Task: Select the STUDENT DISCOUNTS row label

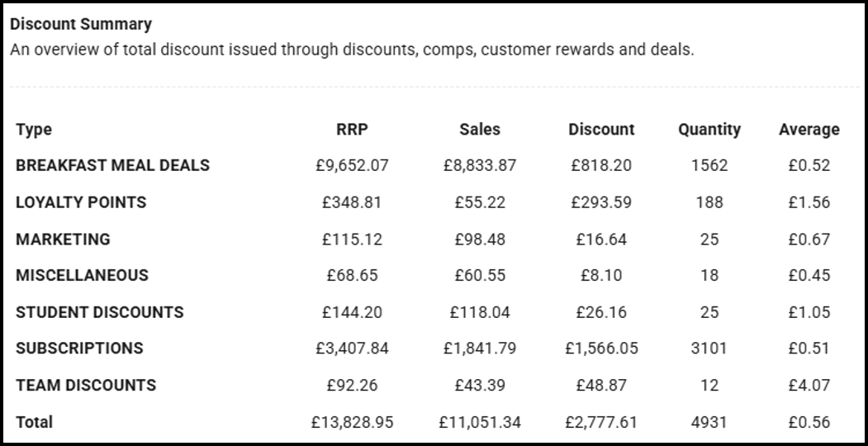Action: [x=100, y=312]
